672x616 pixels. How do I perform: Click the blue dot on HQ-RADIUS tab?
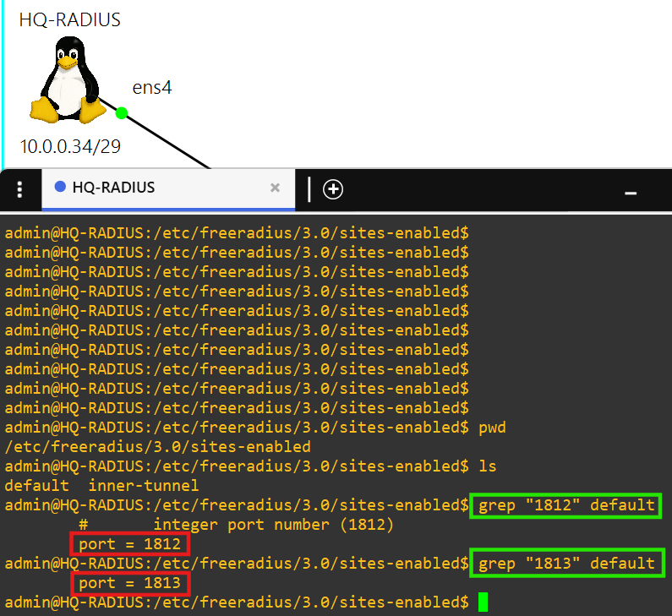tap(60, 188)
